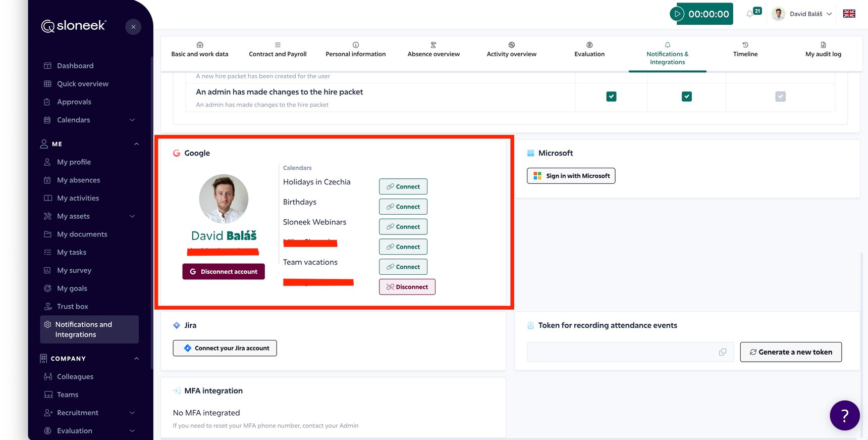
Task: Connect the Team vacations calendar
Action: coord(403,267)
